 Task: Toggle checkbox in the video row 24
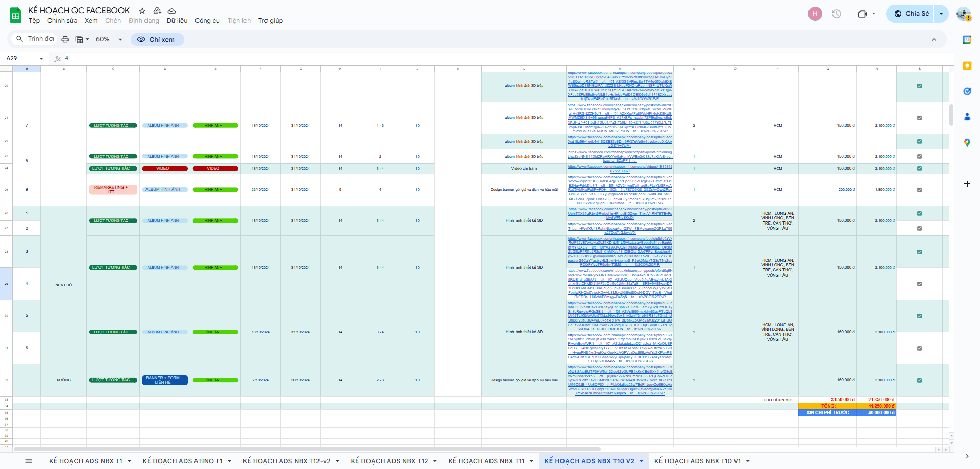[x=919, y=168]
